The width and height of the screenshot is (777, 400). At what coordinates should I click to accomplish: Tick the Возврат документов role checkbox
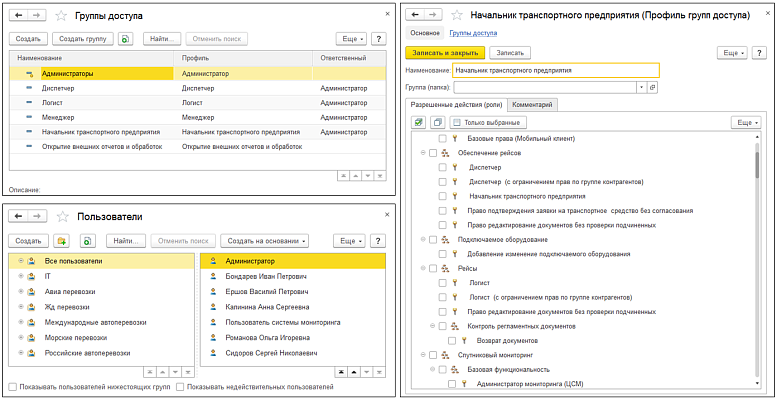point(453,340)
